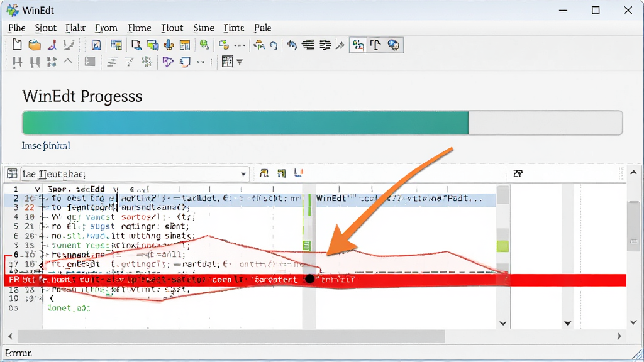Open a file with the orange folder icon

point(35,45)
